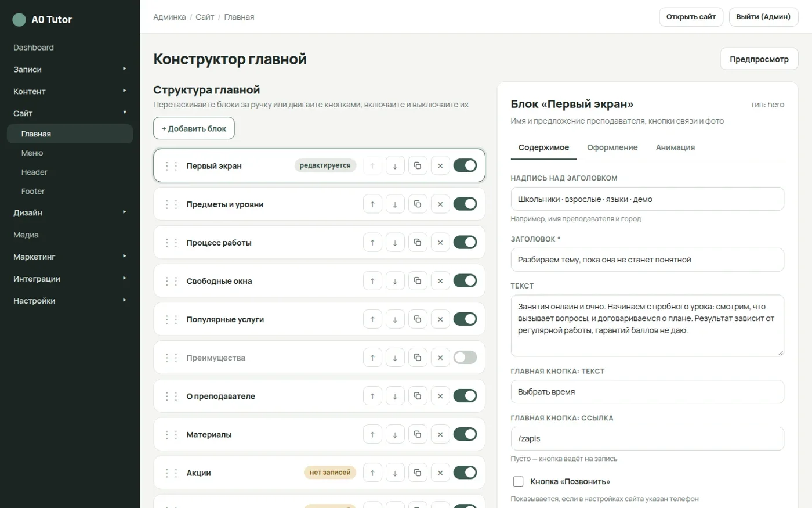Grab drag handle of 'Первый экран' row
Viewport: 812px width, 508px height.
click(x=171, y=166)
